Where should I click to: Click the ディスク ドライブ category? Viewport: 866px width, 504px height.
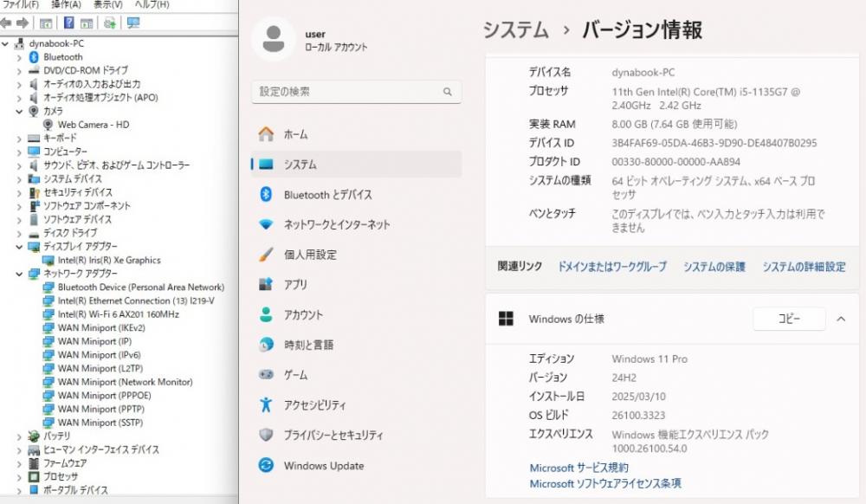[70, 233]
